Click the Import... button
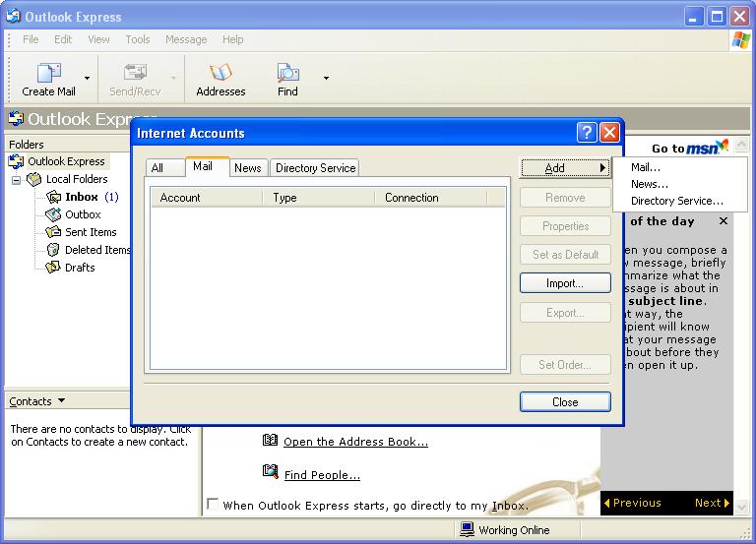 pyautogui.click(x=565, y=283)
